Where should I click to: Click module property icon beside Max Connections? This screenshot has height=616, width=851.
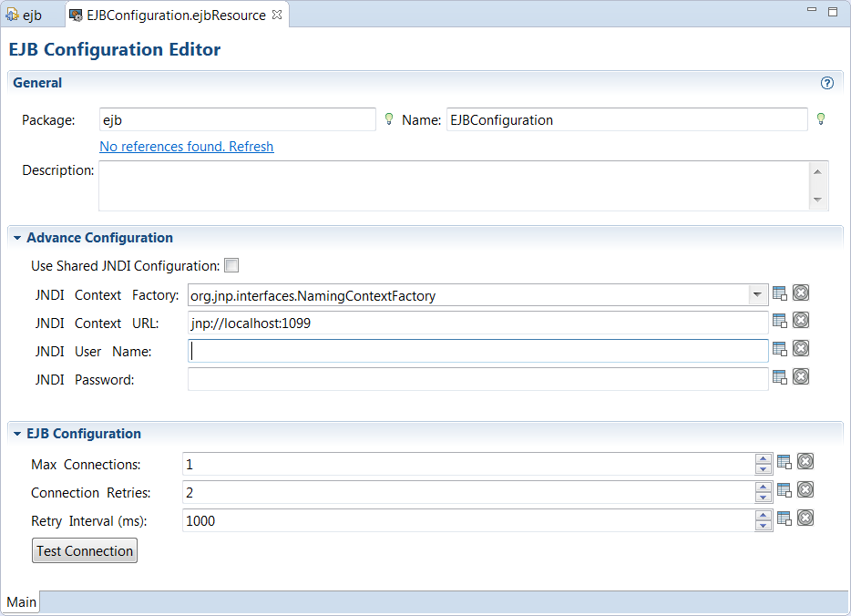[x=784, y=462]
